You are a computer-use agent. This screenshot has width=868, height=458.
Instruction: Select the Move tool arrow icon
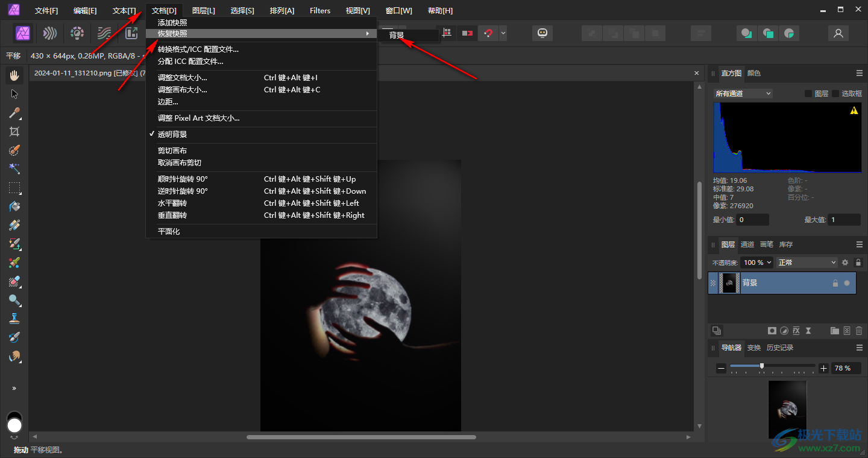[x=14, y=94]
